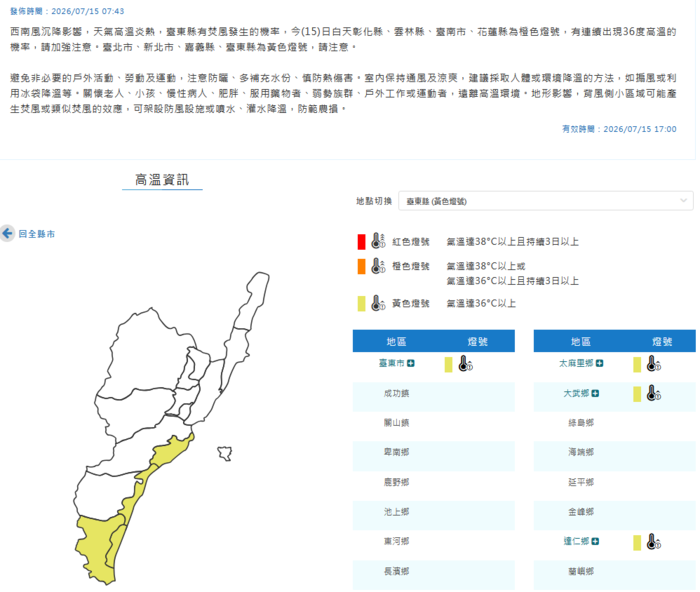Click the 綠島鄉 table row

(614, 426)
